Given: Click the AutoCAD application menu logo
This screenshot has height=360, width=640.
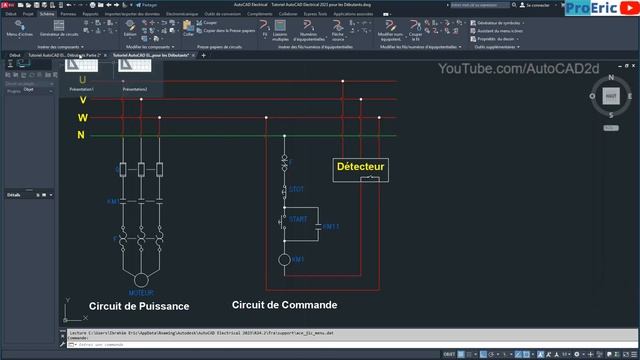Looking at the screenshot, I should point(7,5).
